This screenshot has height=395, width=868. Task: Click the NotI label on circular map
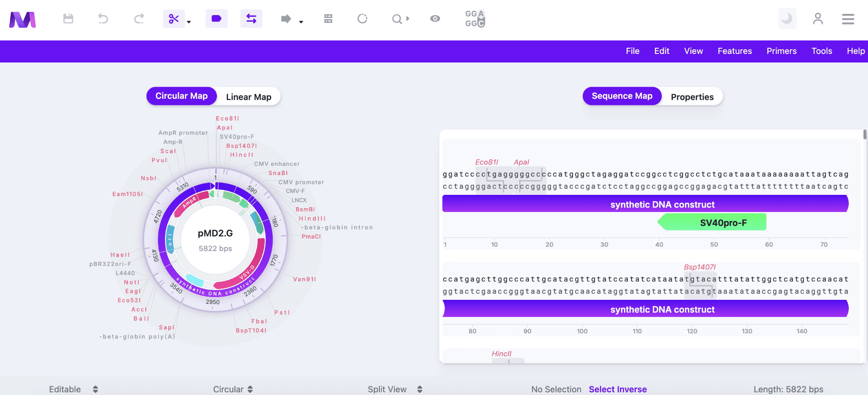pyautogui.click(x=132, y=282)
